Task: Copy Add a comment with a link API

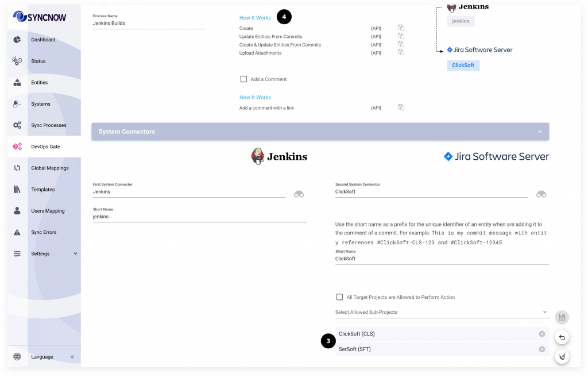Action: coord(401,107)
